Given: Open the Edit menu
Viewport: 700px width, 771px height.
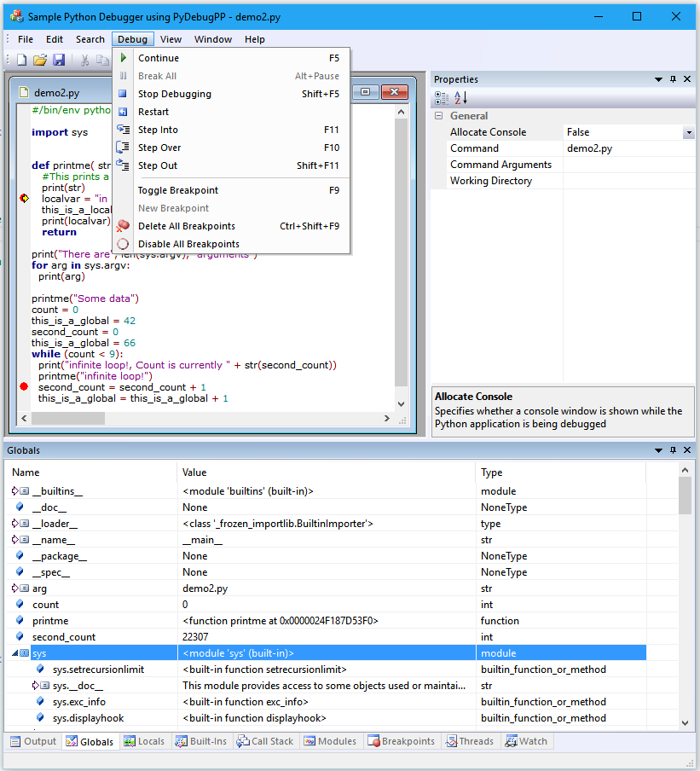Looking at the screenshot, I should [x=55, y=39].
